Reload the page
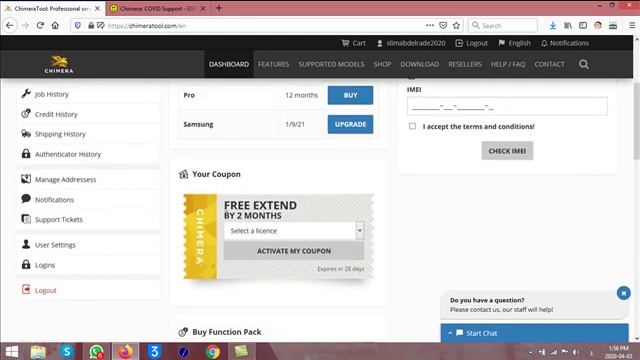Viewport: 640px width, 360px height. coord(40,25)
